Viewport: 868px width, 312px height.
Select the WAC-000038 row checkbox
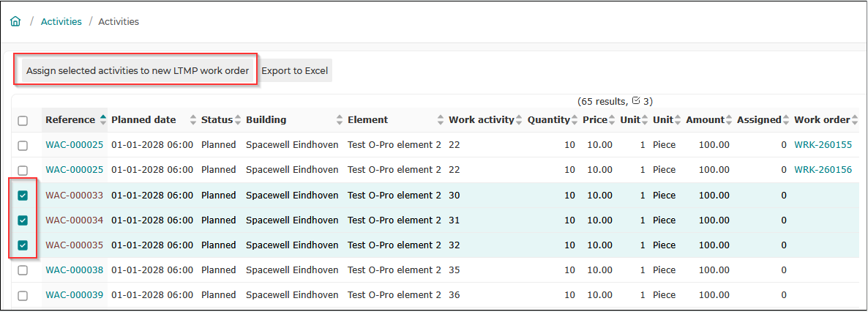[23, 270]
